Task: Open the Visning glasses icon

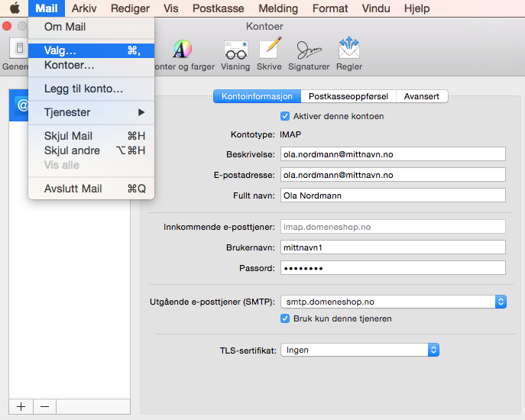Action: [235, 50]
